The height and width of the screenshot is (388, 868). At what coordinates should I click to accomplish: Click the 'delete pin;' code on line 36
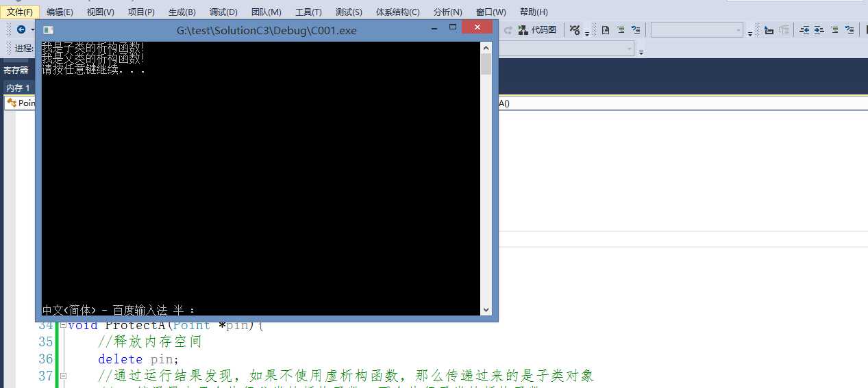138,359
